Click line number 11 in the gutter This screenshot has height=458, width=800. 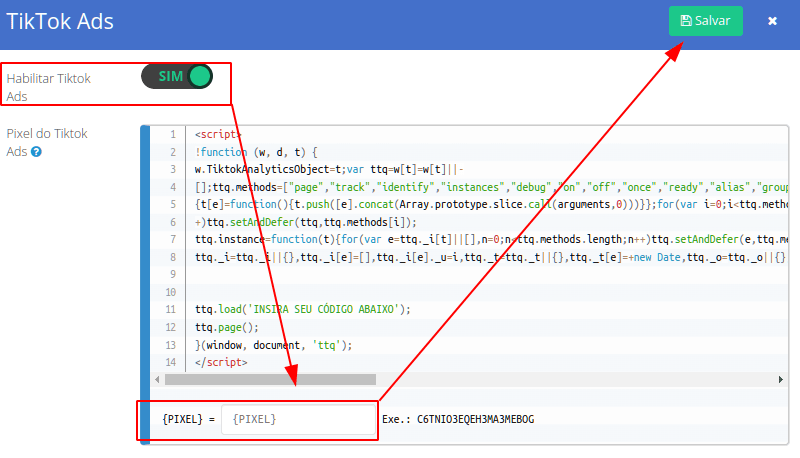(170, 309)
